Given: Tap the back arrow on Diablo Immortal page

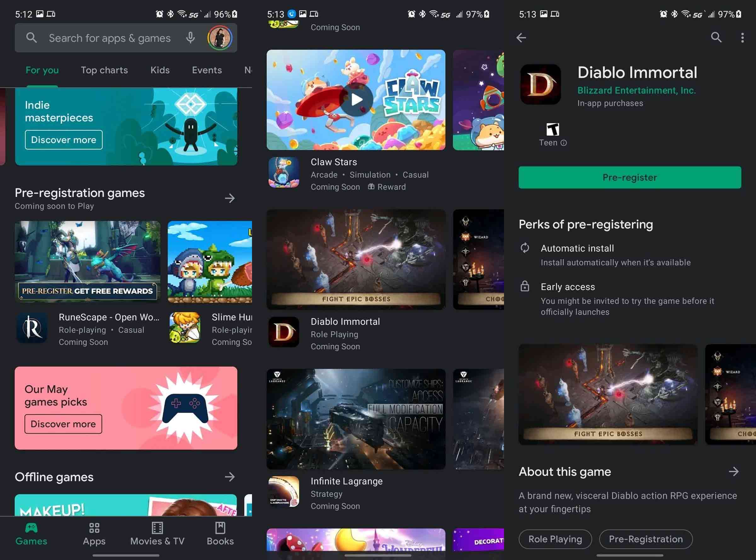Looking at the screenshot, I should coord(521,38).
